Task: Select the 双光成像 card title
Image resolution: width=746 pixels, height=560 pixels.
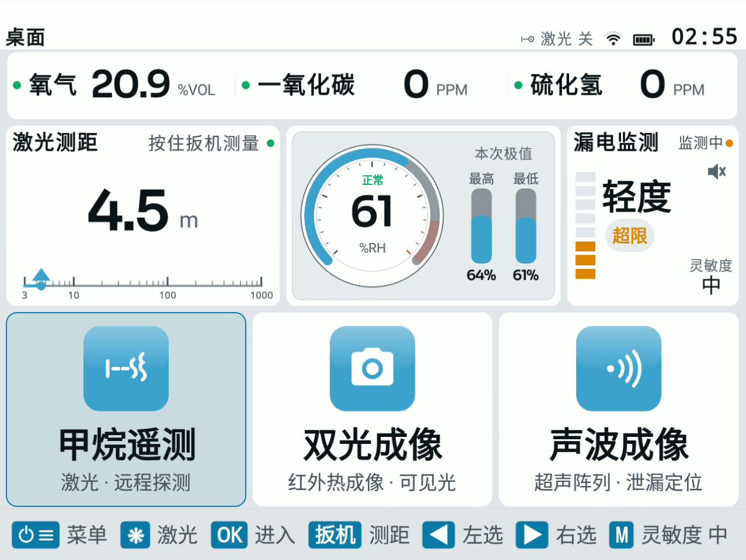Action: [x=373, y=445]
